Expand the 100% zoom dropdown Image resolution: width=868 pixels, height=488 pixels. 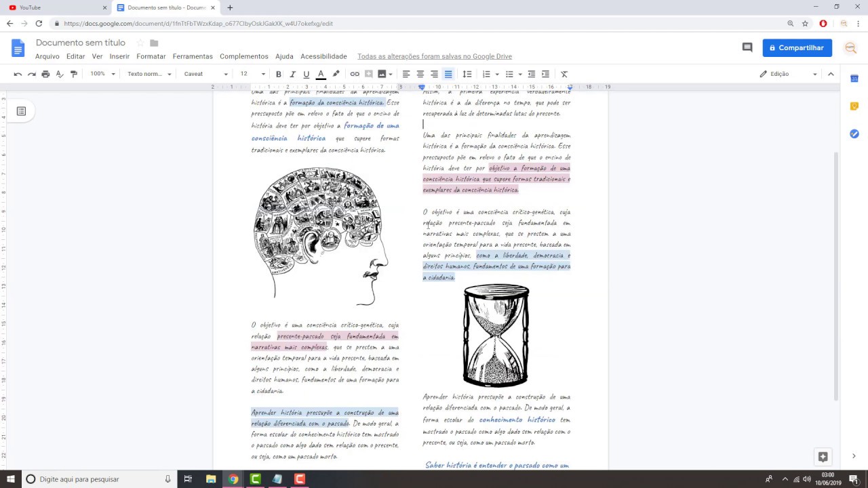102,74
